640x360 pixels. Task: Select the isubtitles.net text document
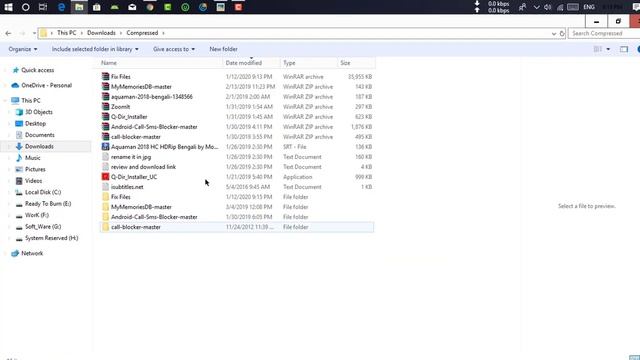(237, 187)
